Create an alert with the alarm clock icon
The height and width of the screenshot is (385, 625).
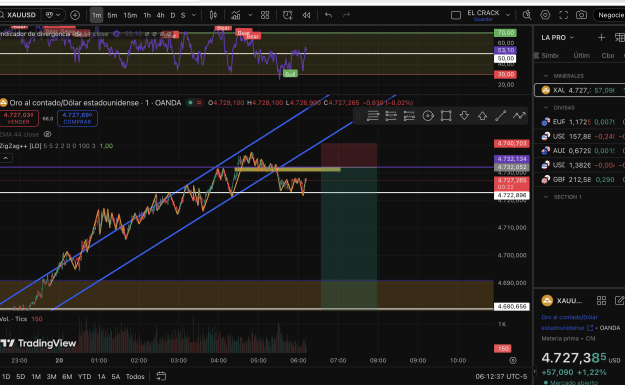coord(287,15)
